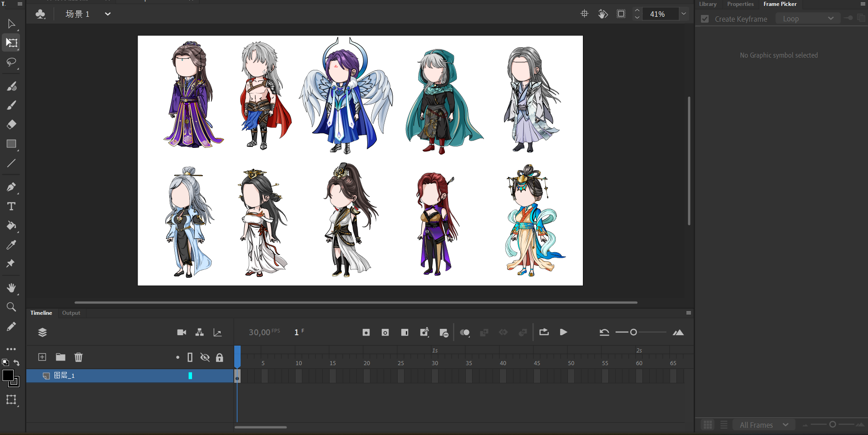
Task: Select the Zoom magnifier tool
Action: (11, 307)
